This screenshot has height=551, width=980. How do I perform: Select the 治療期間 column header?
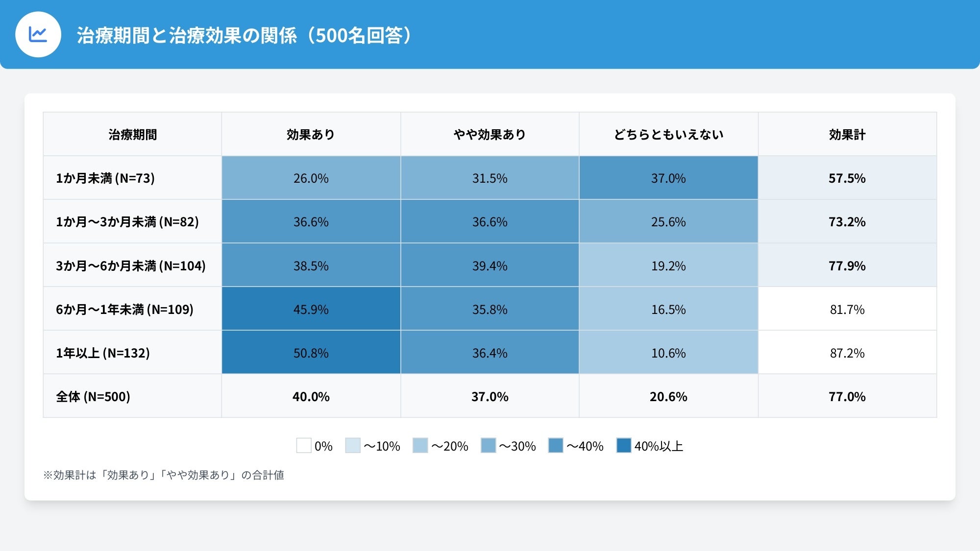(132, 134)
